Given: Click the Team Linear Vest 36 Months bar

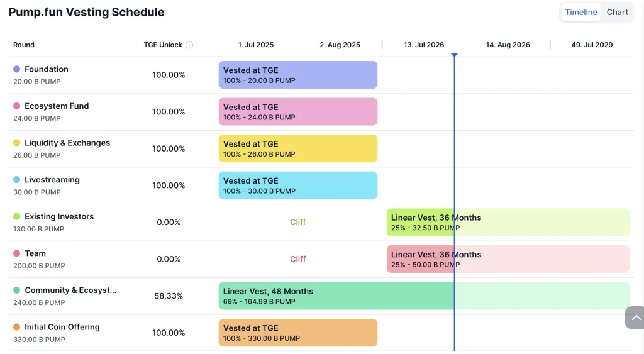Looking at the screenshot, I should 508,259.
